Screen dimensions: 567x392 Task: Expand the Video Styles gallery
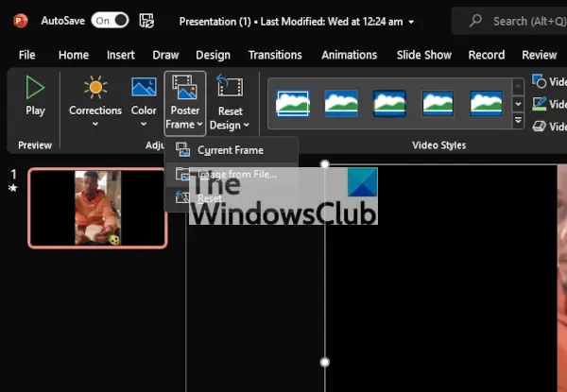(x=518, y=120)
